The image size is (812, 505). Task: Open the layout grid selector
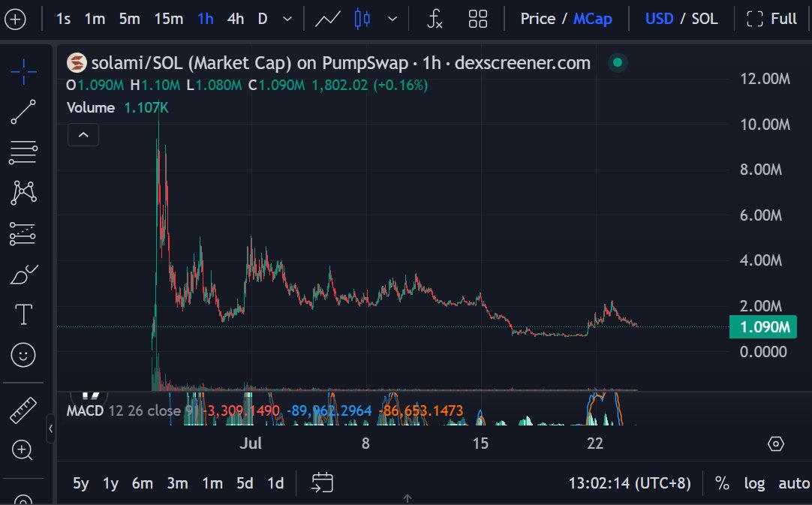pos(477,20)
